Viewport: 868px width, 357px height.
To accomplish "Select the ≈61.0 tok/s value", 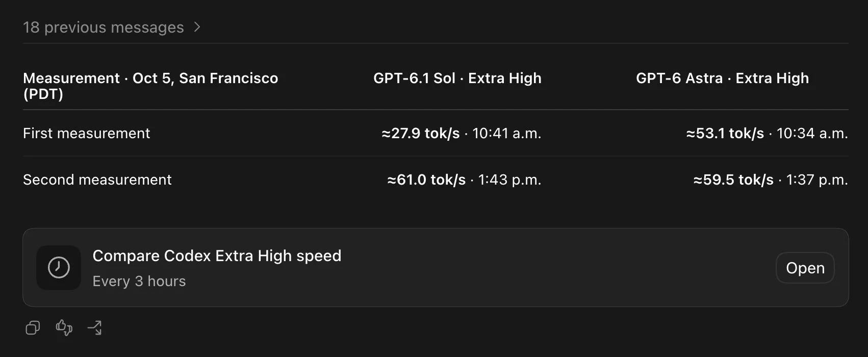I will 426,180.
